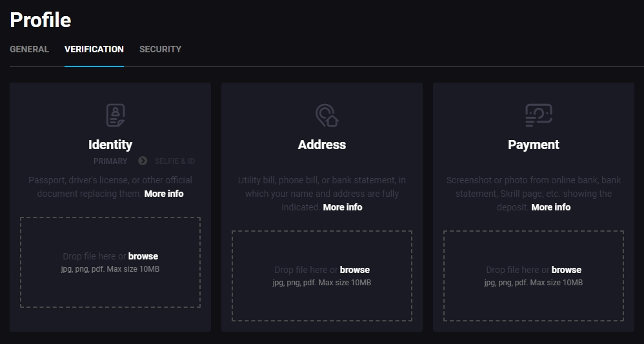Image resolution: width=644 pixels, height=344 pixels.
Task: Click the arrow icon next to PRIMARY
Action: click(x=143, y=161)
